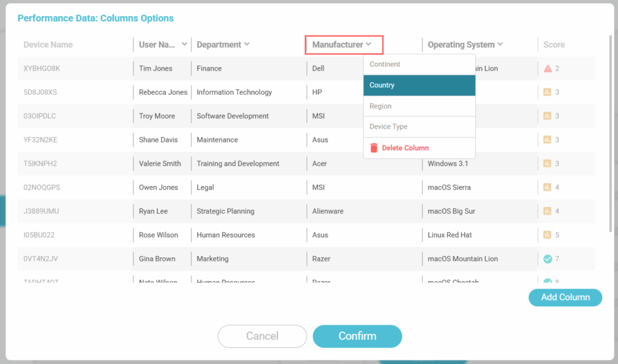This screenshot has height=364, width=618.
Task: Click the teal checkmark icon in Gina Brown row
Action: 547,259
